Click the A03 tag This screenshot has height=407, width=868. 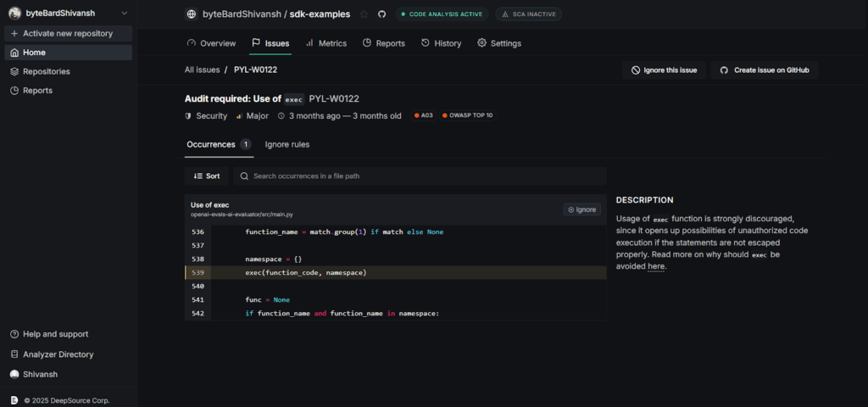(424, 115)
